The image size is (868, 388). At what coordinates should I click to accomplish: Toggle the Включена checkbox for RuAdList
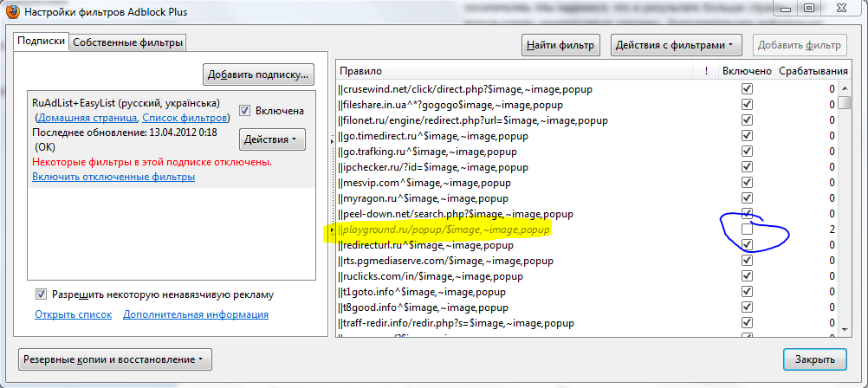[244, 111]
